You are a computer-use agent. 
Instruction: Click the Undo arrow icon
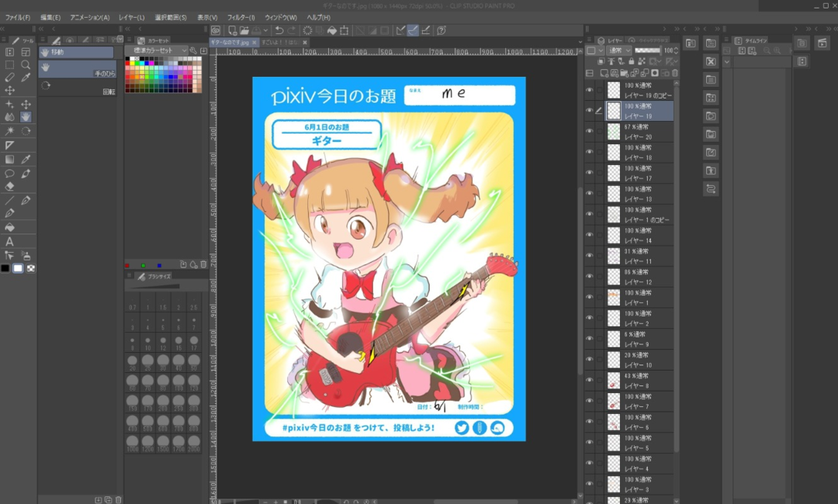coord(279,30)
